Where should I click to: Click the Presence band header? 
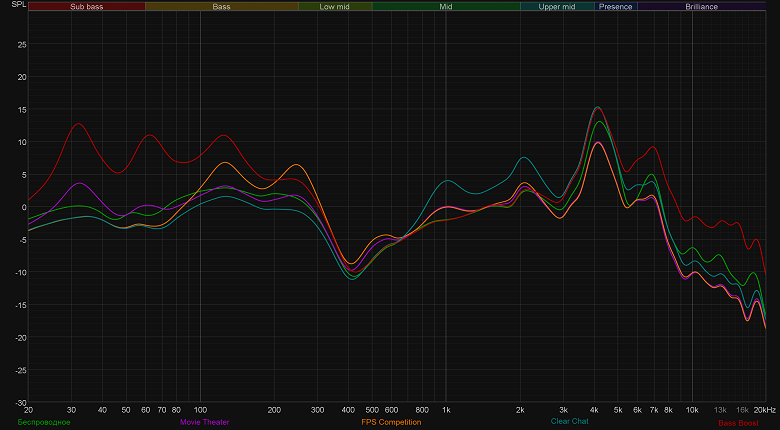(615, 6)
